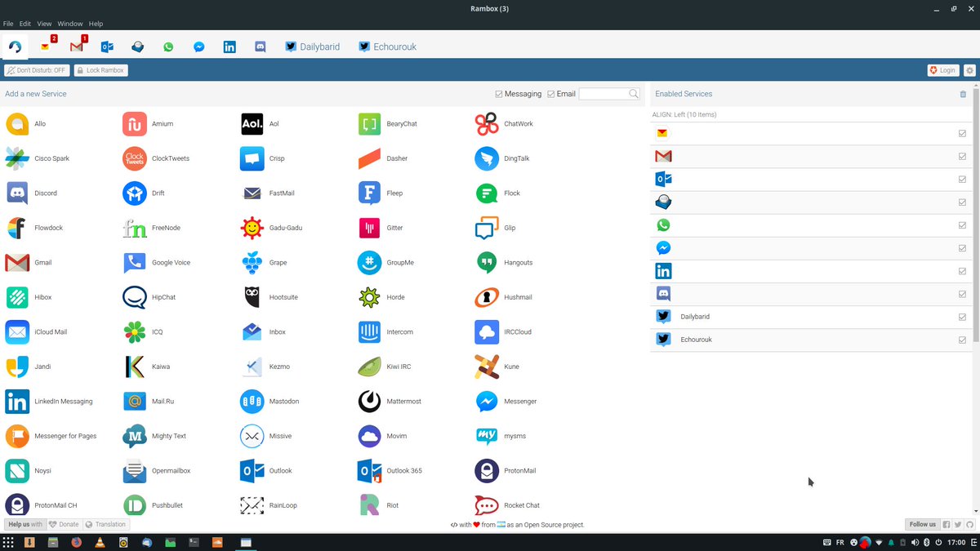Open the Window menu
The height and width of the screenshot is (551, 980).
[70, 24]
